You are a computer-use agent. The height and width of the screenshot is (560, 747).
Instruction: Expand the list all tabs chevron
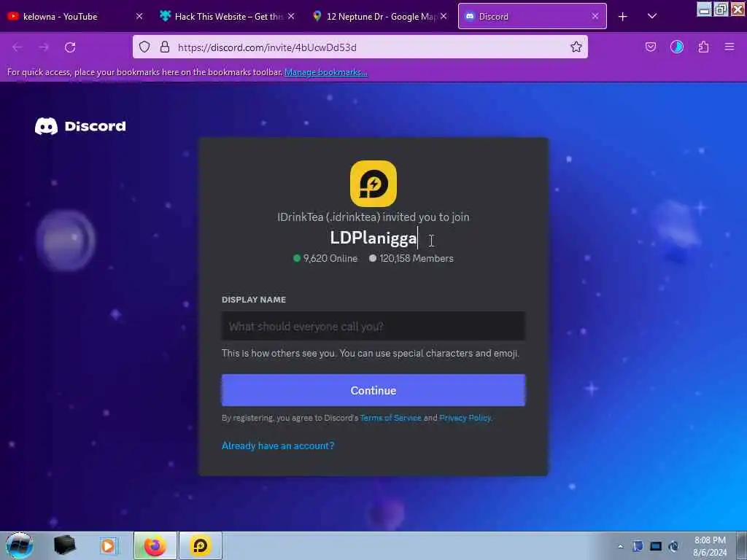[x=652, y=16]
